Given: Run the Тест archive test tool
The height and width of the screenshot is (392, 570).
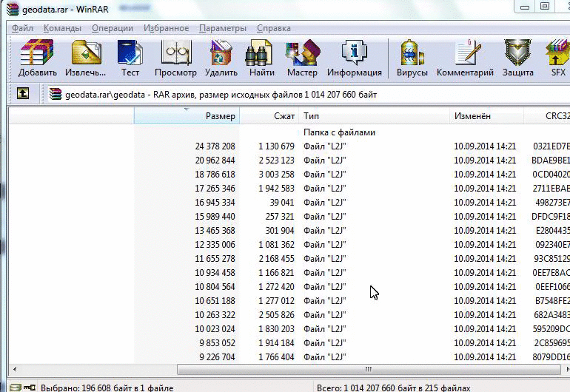Looking at the screenshot, I should (130, 58).
